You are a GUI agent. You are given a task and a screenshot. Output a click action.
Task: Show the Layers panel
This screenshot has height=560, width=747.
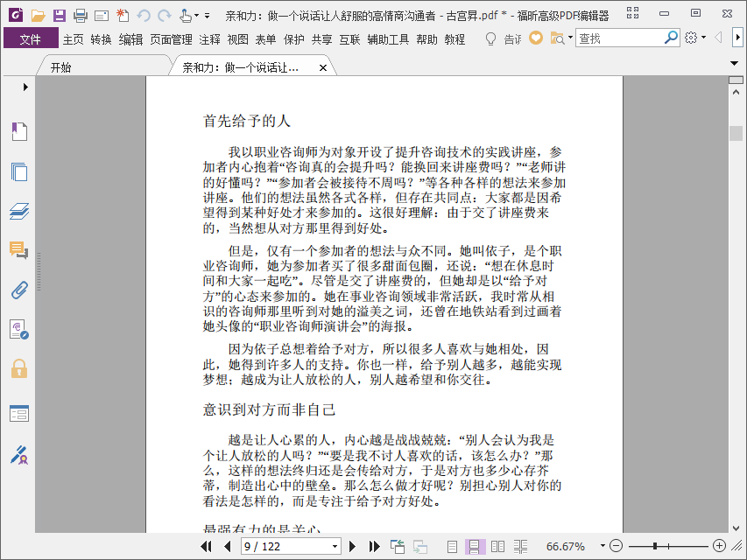click(19, 211)
